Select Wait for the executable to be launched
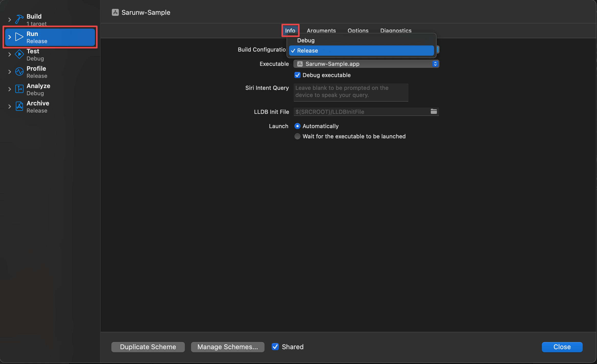597x364 pixels. (297, 136)
